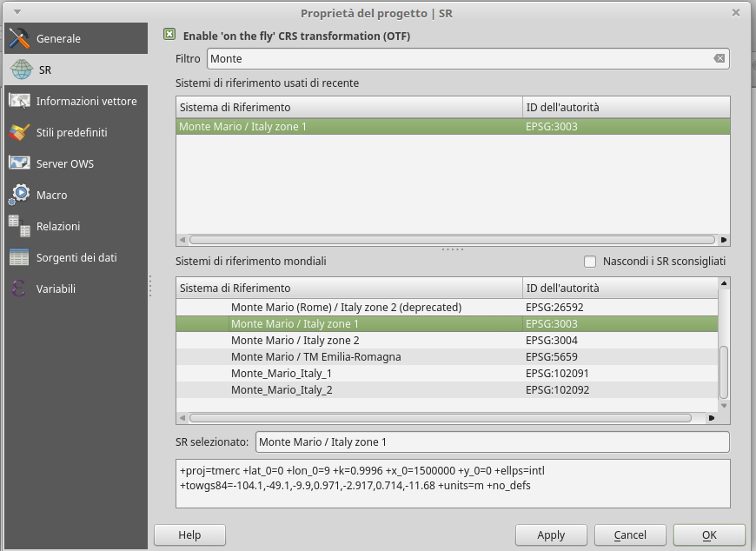Image resolution: width=756 pixels, height=551 pixels.
Task: Select the Variabili epsilon icon
Action: [19, 289]
